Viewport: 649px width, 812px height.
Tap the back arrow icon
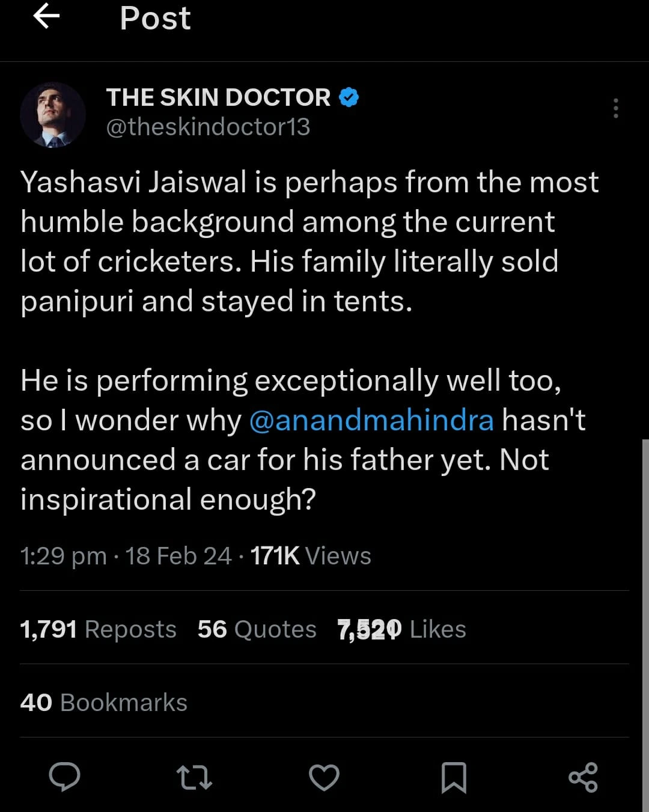click(x=46, y=17)
